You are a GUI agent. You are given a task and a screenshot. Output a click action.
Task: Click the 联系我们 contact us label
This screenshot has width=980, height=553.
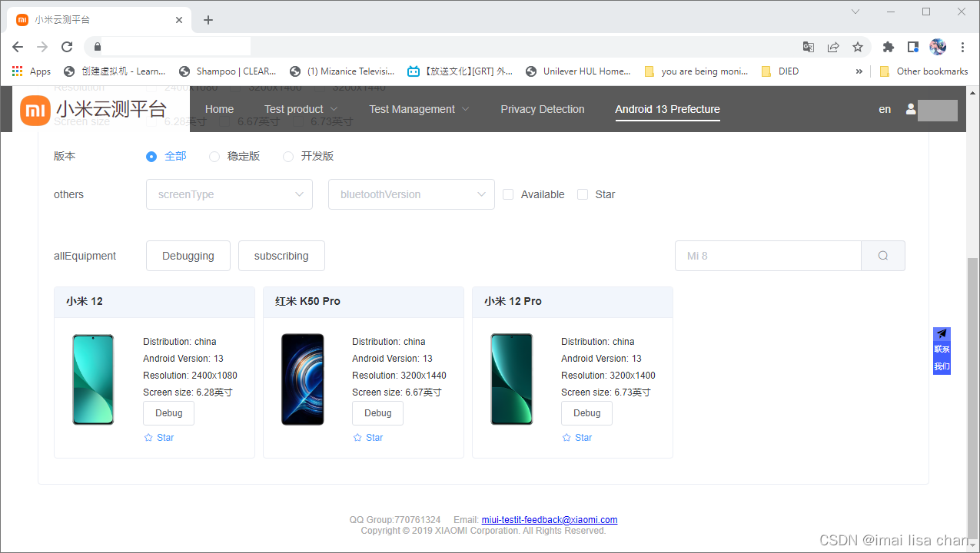[942, 358]
